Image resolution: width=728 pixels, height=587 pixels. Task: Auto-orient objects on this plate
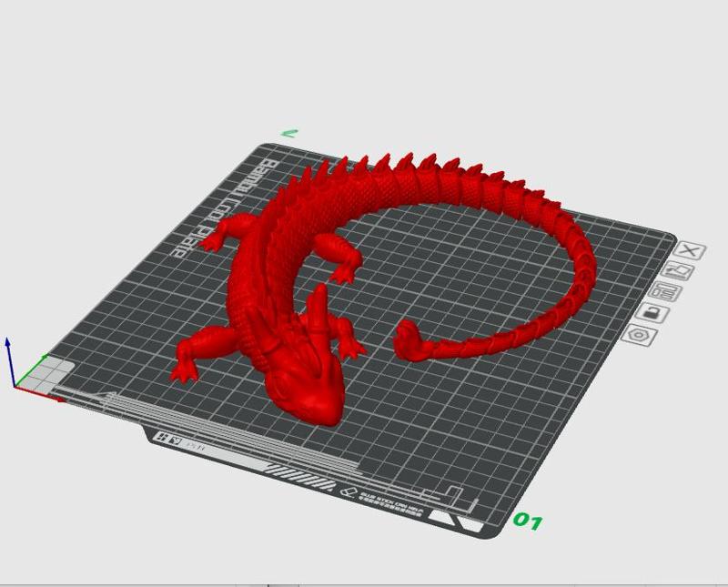678,270
